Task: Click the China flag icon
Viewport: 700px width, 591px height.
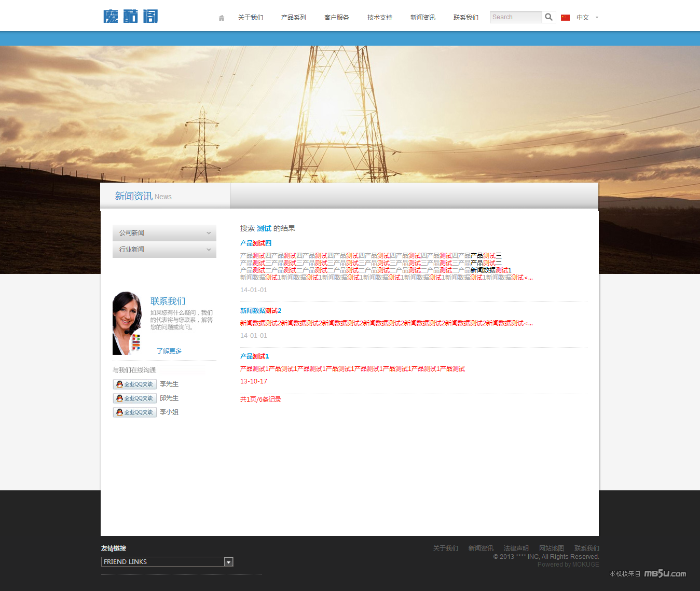Action: pos(565,18)
